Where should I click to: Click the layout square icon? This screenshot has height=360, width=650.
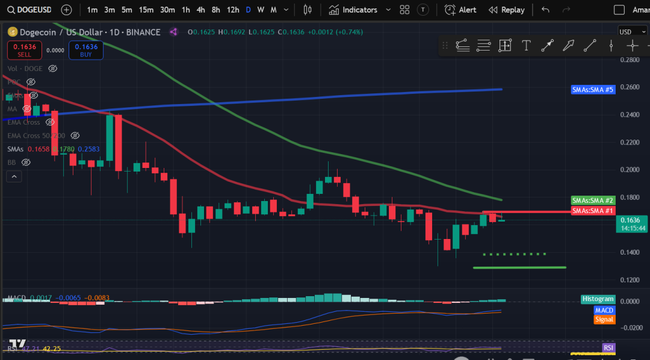(x=619, y=10)
